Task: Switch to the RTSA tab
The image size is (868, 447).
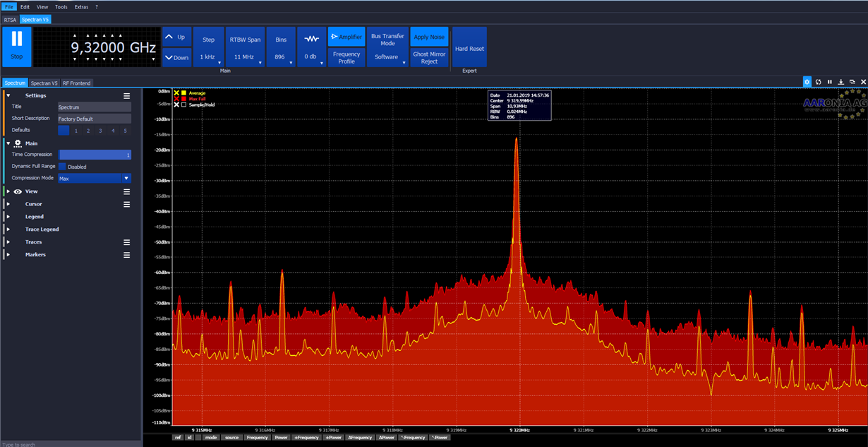Action: click(x=10, y=20)
